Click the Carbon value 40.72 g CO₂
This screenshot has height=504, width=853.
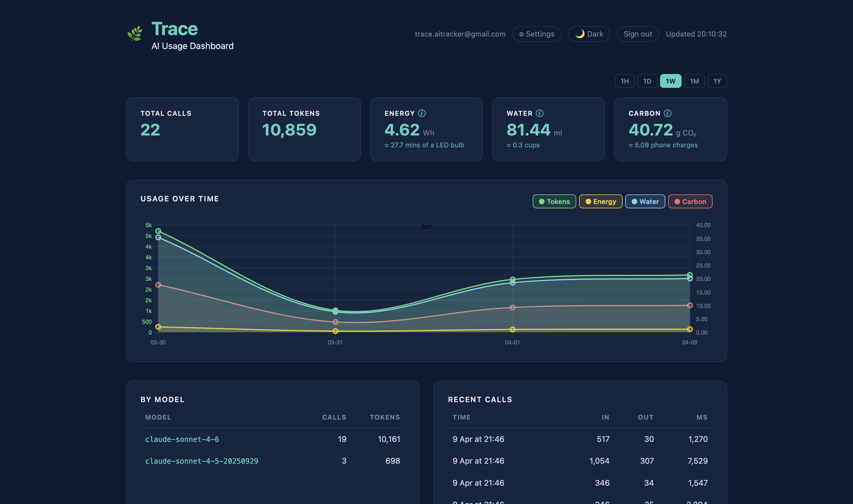tap(662, 130)
